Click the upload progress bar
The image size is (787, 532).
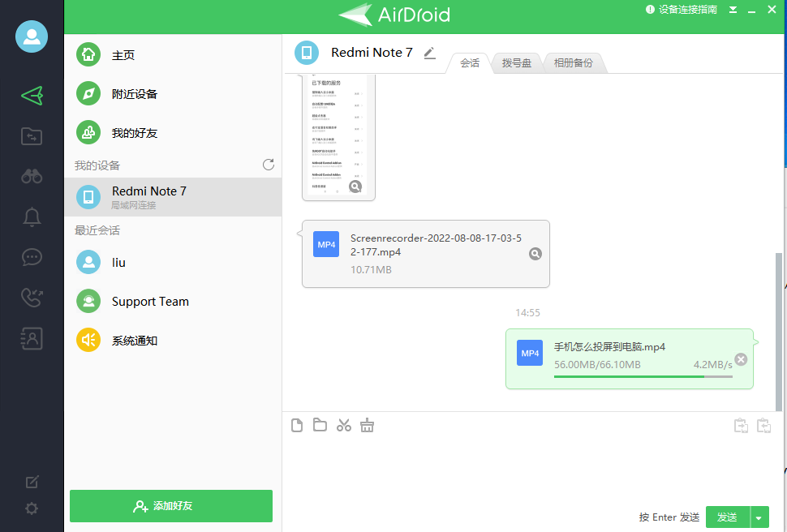643,376
